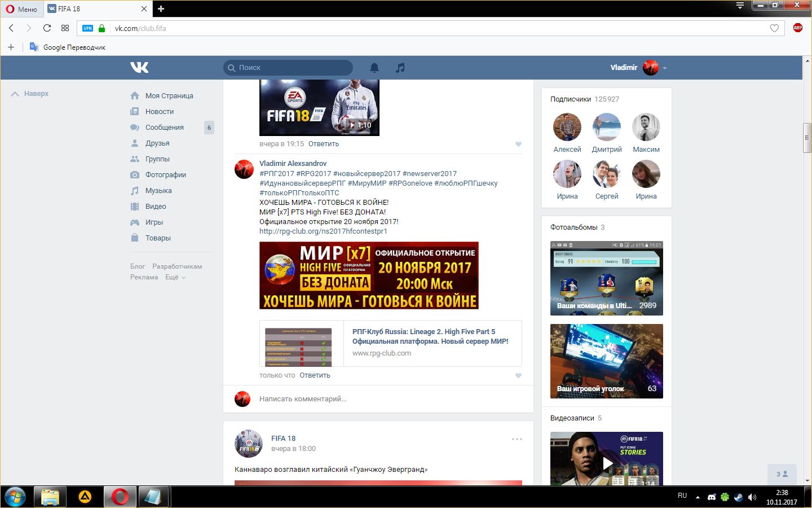Image resolution: width=812 pixels, height=508 pixels.
Task: Open the МИР x7 banner image
Action: (x=369, y=275)
